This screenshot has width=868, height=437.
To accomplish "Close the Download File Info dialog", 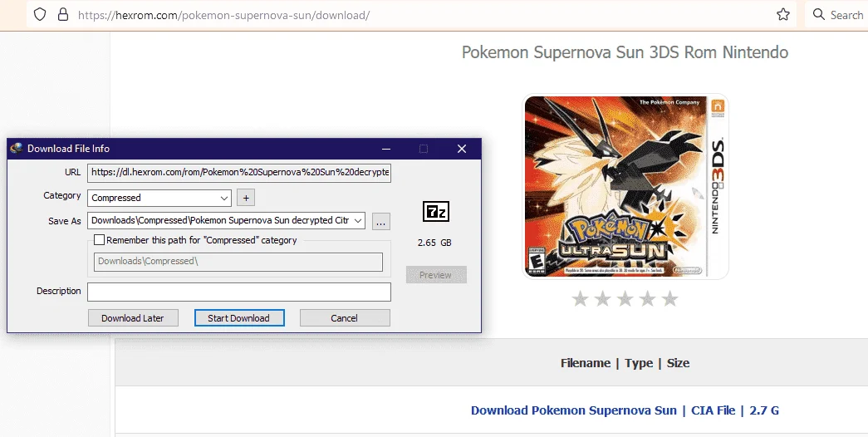I will (x=462, y=149).
